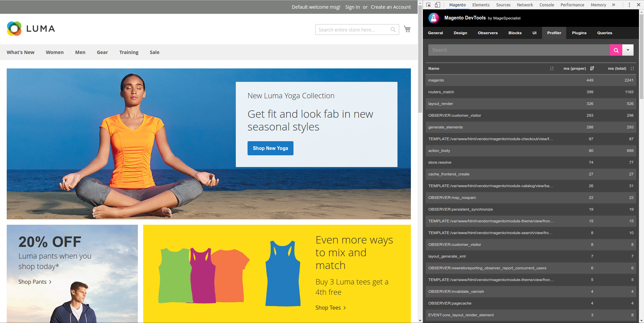
Task: Switch to the Sources tab
Action: click(503, 5)
